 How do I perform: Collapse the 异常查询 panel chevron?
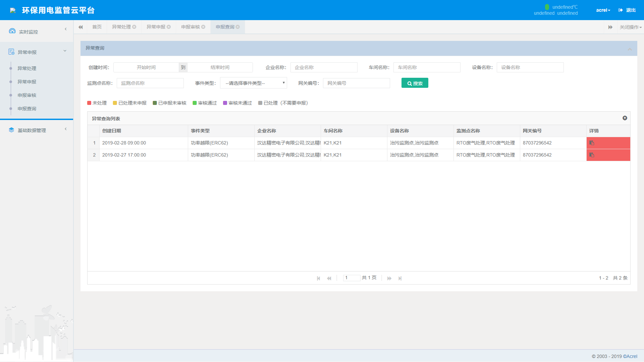coord(630,49)
